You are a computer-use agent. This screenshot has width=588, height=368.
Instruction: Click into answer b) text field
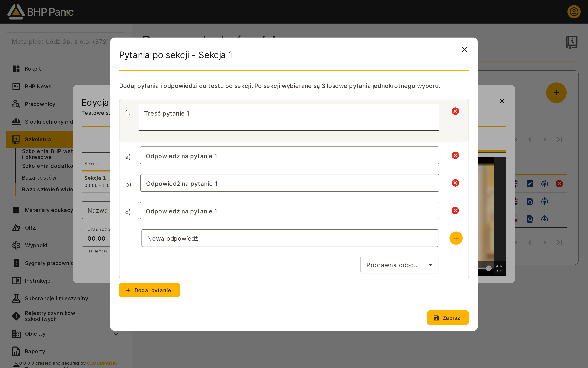coord(290,183)
